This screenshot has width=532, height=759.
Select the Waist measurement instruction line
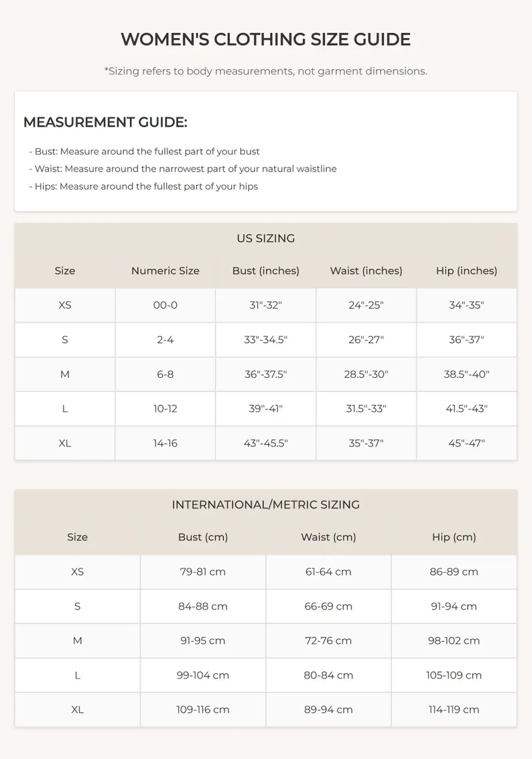tap(182, 169)
